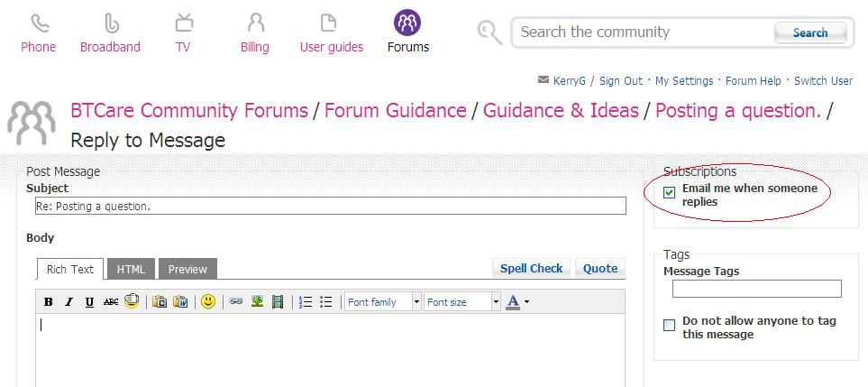This screenshot has width=868, height=387.
Task: Click the Search button
Action: click(x=810, y=32)
